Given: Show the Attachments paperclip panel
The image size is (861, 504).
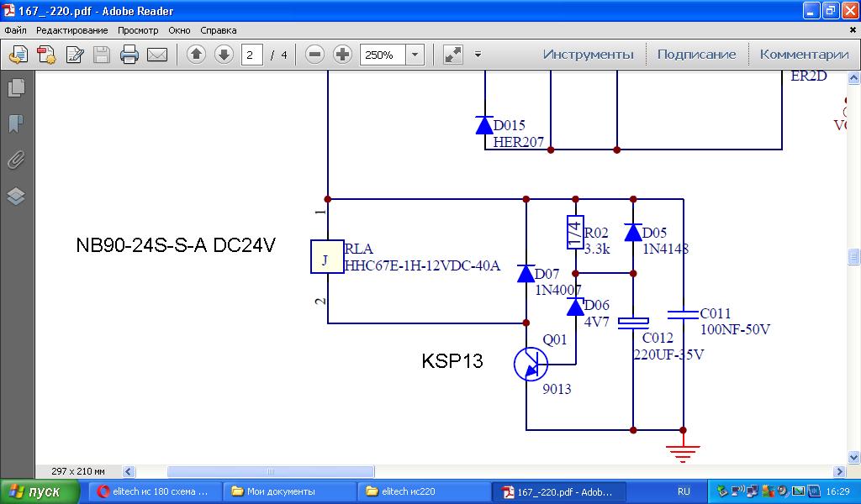Looking at the screenshot, I should [16, 160].
